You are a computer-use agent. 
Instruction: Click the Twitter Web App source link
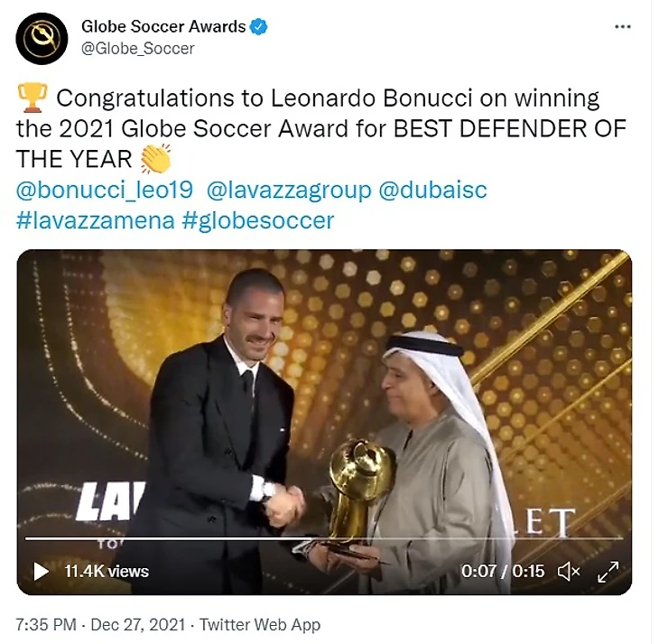(260, 624)
